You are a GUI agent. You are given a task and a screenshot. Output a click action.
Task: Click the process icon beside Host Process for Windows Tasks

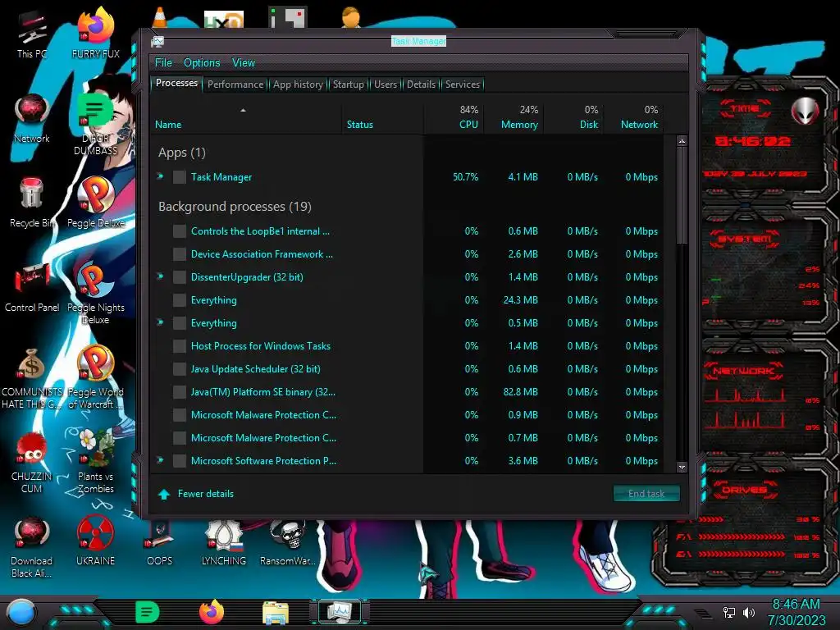pos(180,346)
